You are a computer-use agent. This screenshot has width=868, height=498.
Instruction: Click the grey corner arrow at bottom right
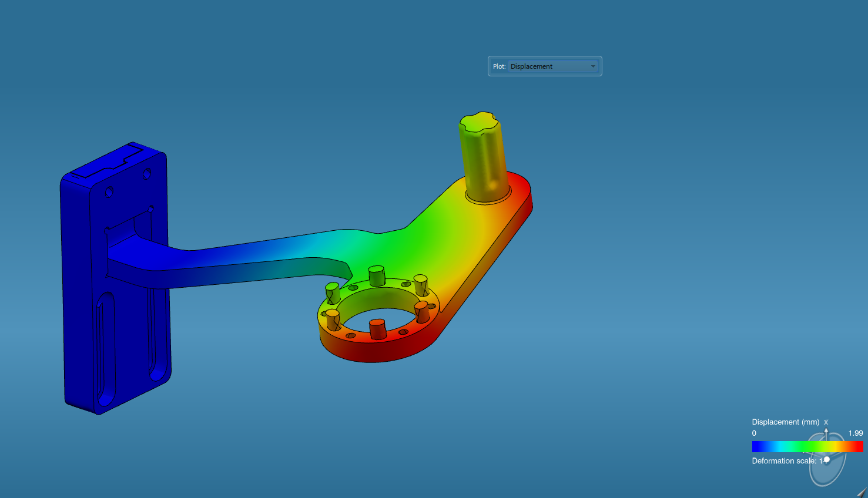(x=862, y=493)
